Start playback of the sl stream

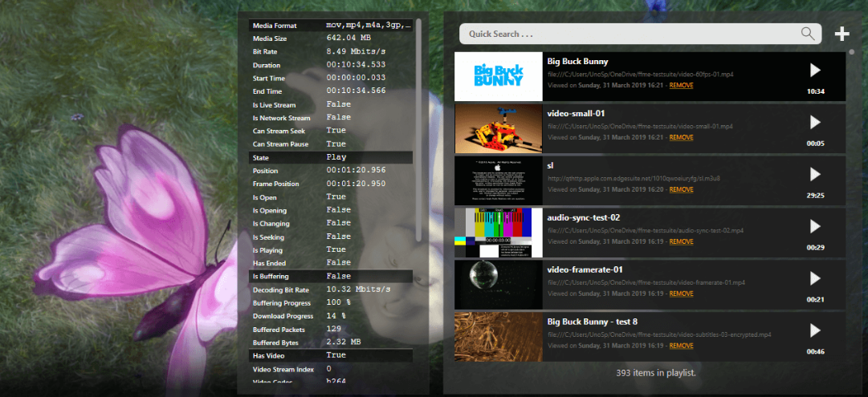815,174
